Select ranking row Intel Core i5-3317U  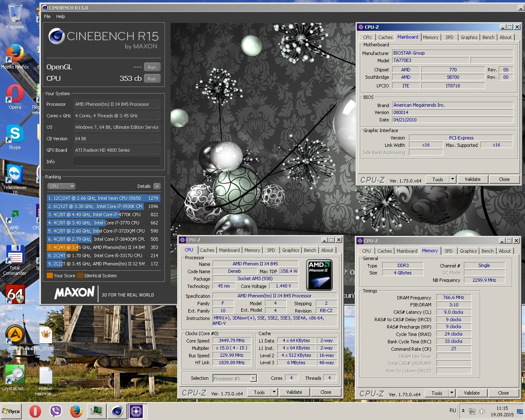(x=103, y=256)
